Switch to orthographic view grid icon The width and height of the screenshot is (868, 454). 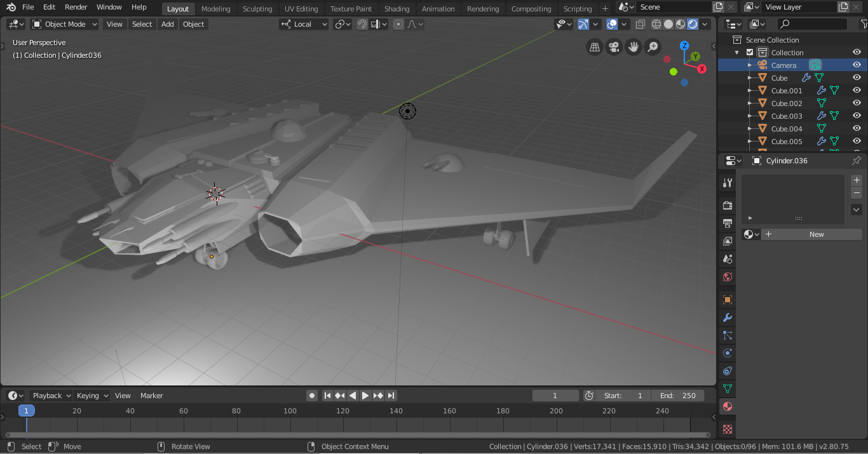point(594,47)
